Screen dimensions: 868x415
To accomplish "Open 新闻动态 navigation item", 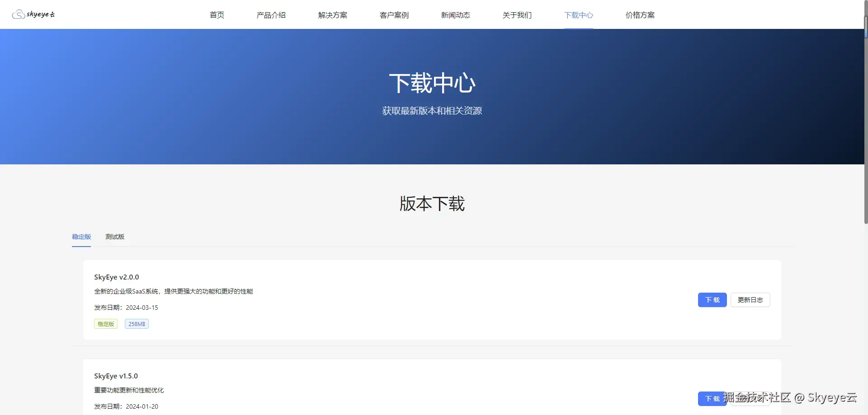I will click(x=456, y=15).
